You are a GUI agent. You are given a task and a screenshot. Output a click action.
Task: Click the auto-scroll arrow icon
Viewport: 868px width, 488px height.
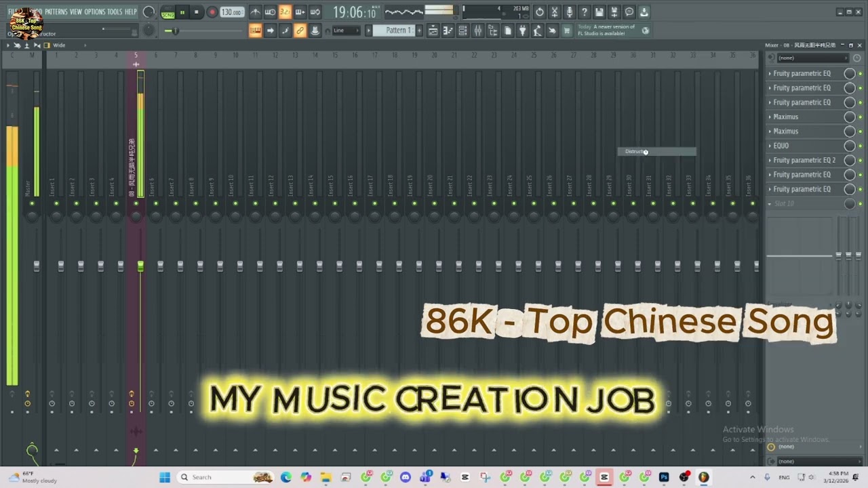pos(270,30)
